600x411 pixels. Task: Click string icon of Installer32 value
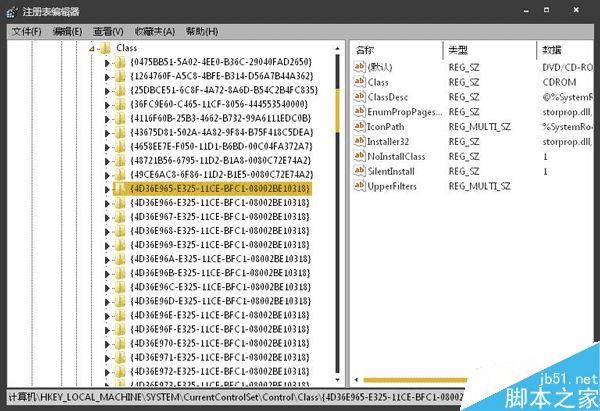pos(360,141)
